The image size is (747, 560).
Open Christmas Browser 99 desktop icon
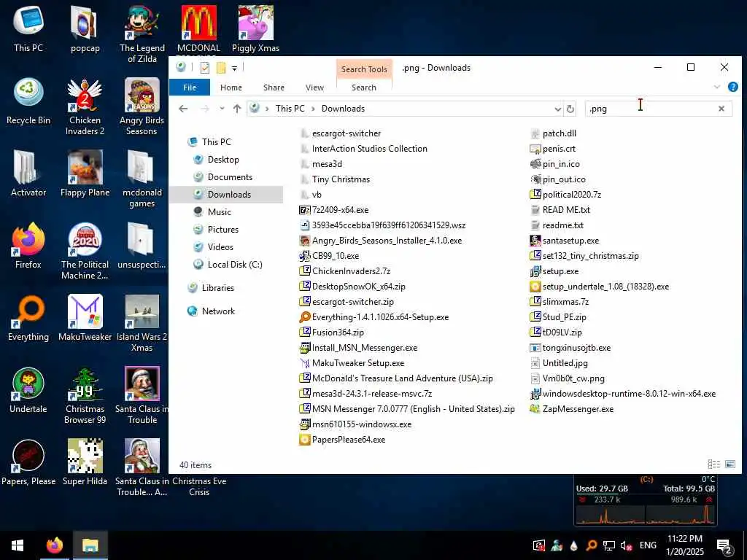coord(85,396)
